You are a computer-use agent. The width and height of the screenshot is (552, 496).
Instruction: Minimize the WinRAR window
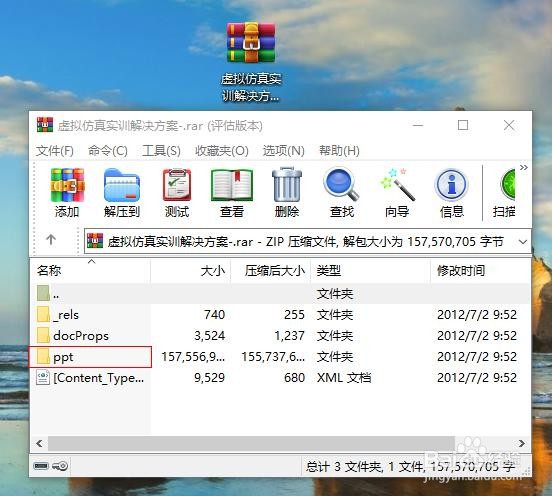(x=418, y=125)
